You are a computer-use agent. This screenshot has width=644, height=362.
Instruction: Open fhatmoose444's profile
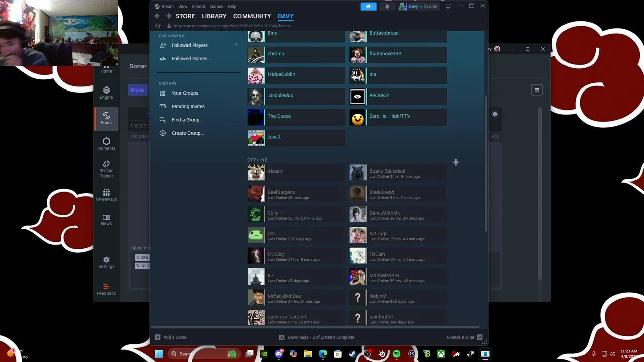pos(398,55)
